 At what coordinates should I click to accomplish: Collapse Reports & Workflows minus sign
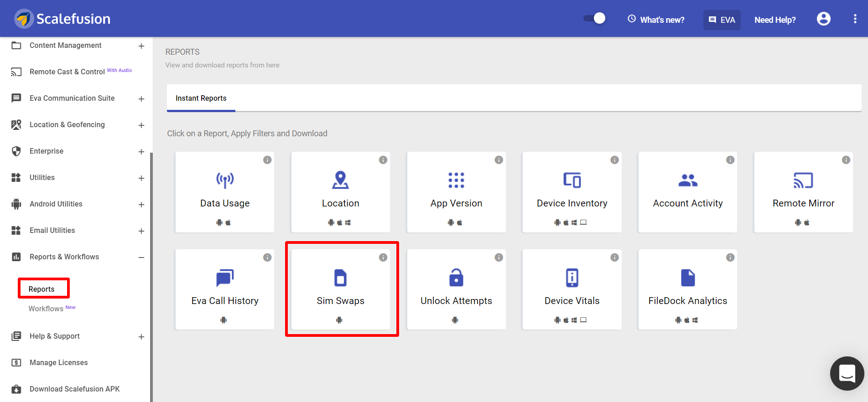(141, 258)
